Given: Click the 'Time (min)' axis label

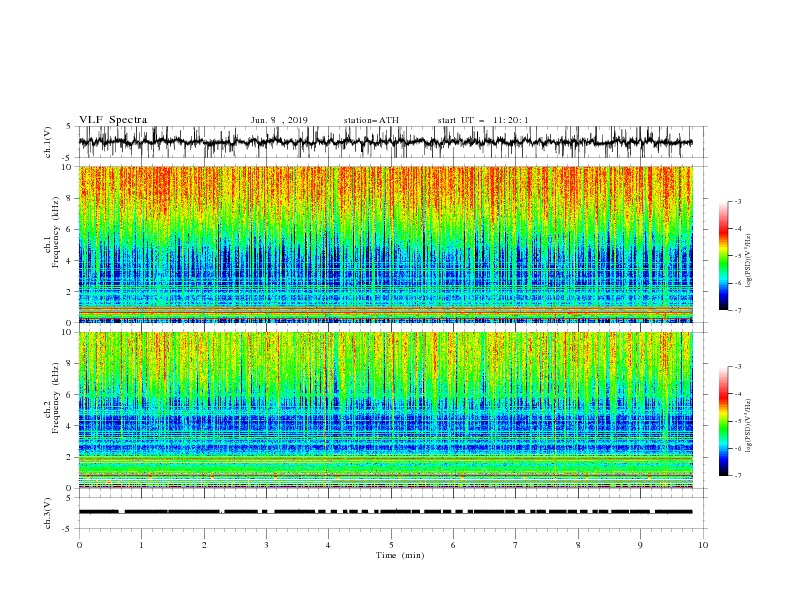Looking at the screenshot, I should pos(400,555).
